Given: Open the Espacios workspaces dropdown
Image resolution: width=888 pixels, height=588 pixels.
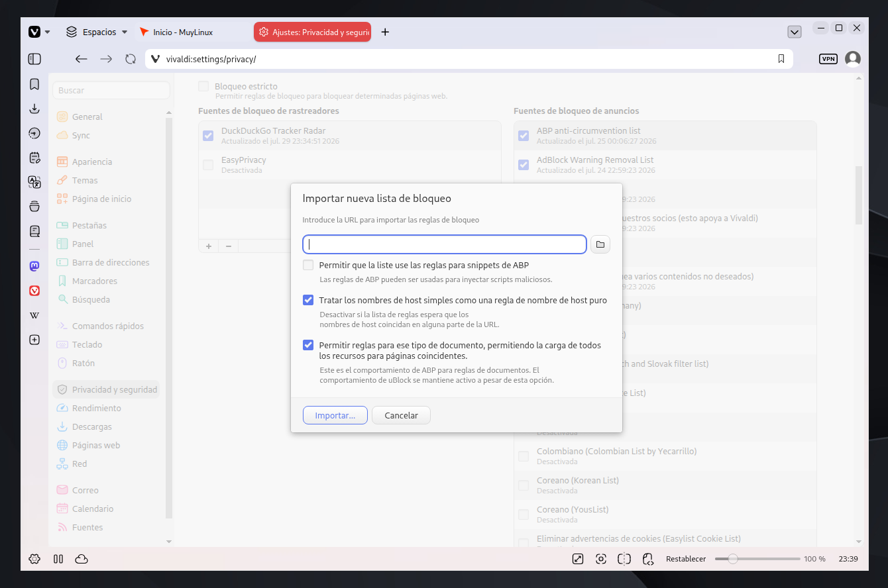Looking at the screenshot, I should pos(97,32).
